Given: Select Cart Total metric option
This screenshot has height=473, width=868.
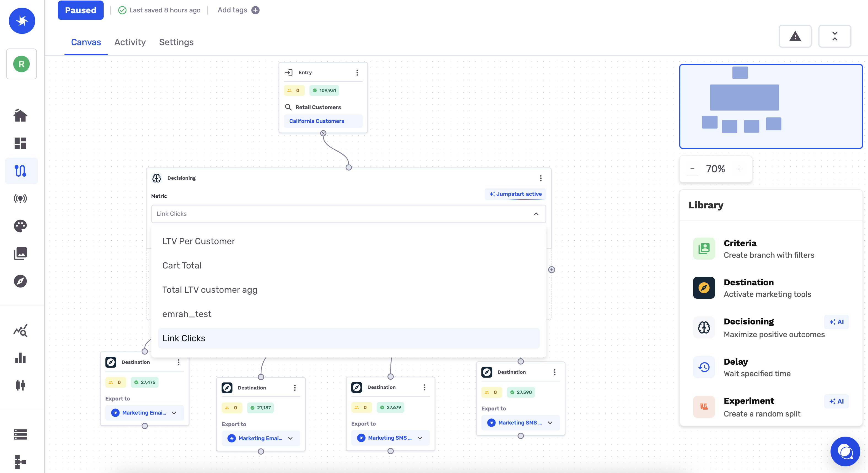Looking at the screenshot, I should coord(348,266).
